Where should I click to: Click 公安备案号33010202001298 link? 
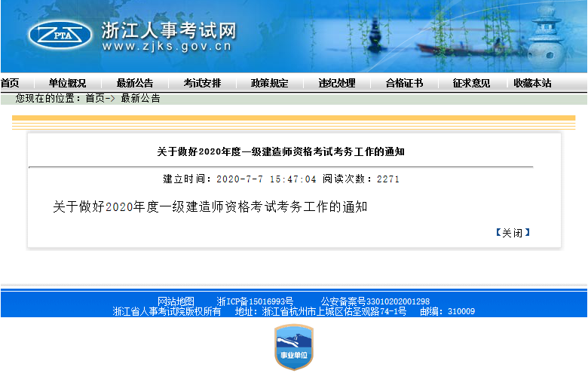click(375, 301)
